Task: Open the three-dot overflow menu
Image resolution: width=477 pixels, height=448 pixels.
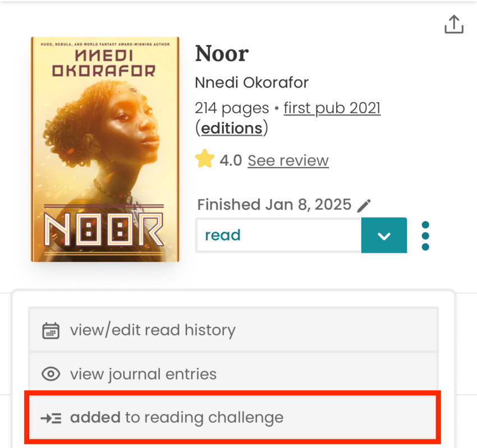Action: [425, 235]
